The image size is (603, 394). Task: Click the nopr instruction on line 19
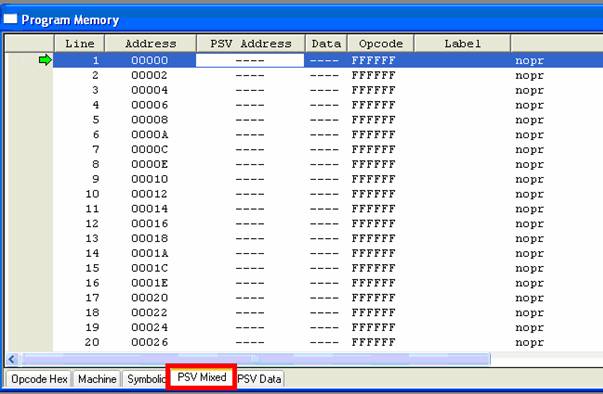tap(530, 328)
